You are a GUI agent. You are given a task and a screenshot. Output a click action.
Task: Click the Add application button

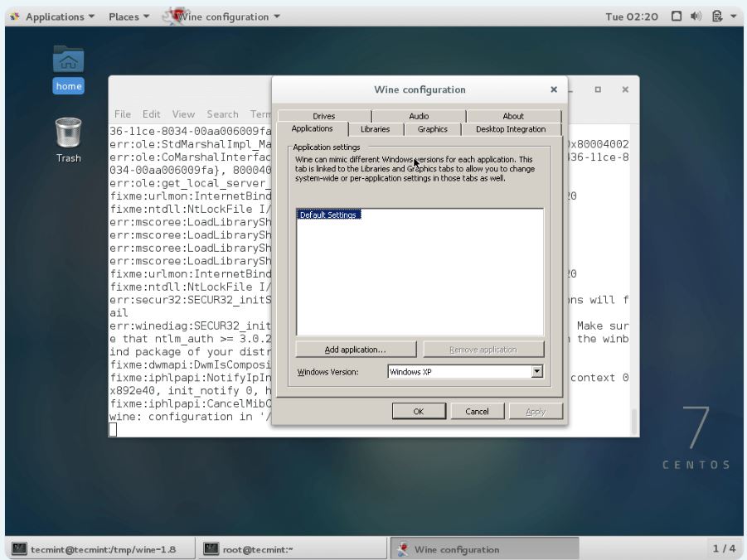(356, 350)
